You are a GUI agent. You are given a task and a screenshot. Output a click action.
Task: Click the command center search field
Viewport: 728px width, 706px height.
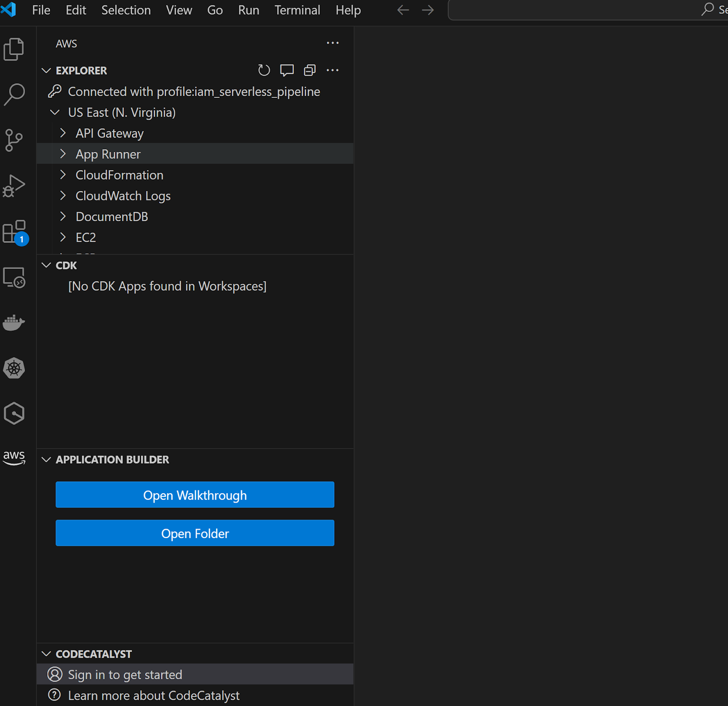click(588, 10)
